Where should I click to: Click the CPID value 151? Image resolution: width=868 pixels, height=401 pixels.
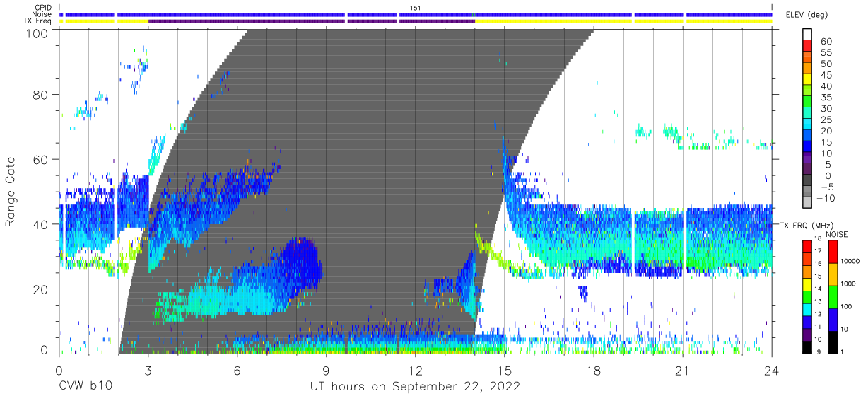[415, 8]
